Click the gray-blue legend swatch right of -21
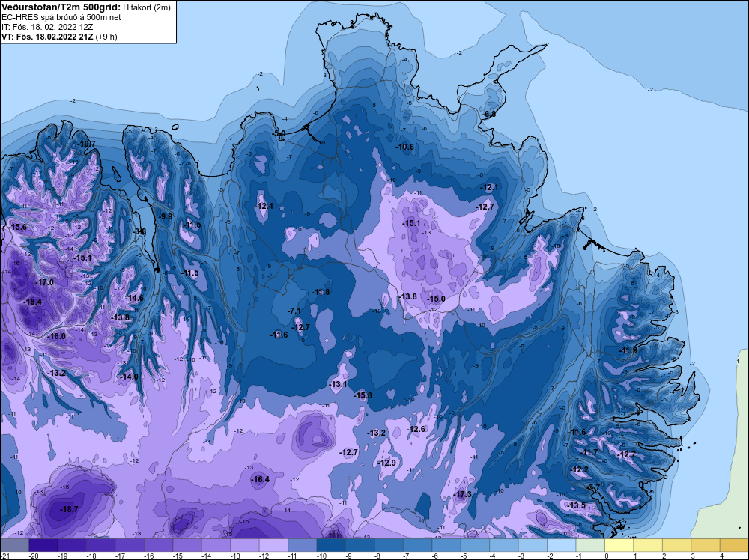The image size is (749, 560). pos(15,545)
